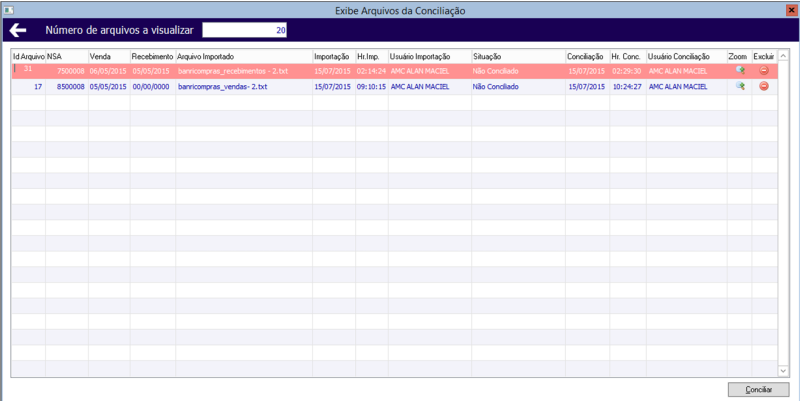The width and height of the screenshot is (800, 401).
Task: Click Não Conciliado in row 31
Action: (495, 71)
